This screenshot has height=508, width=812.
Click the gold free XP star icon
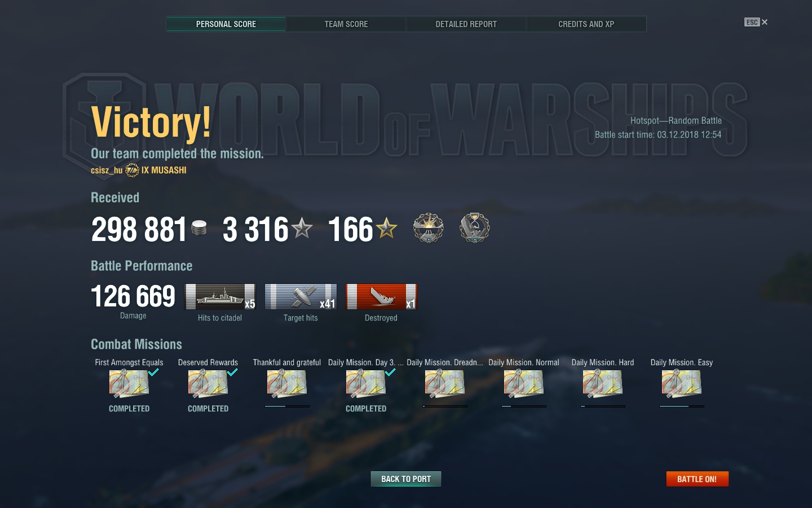coord(386,229)
